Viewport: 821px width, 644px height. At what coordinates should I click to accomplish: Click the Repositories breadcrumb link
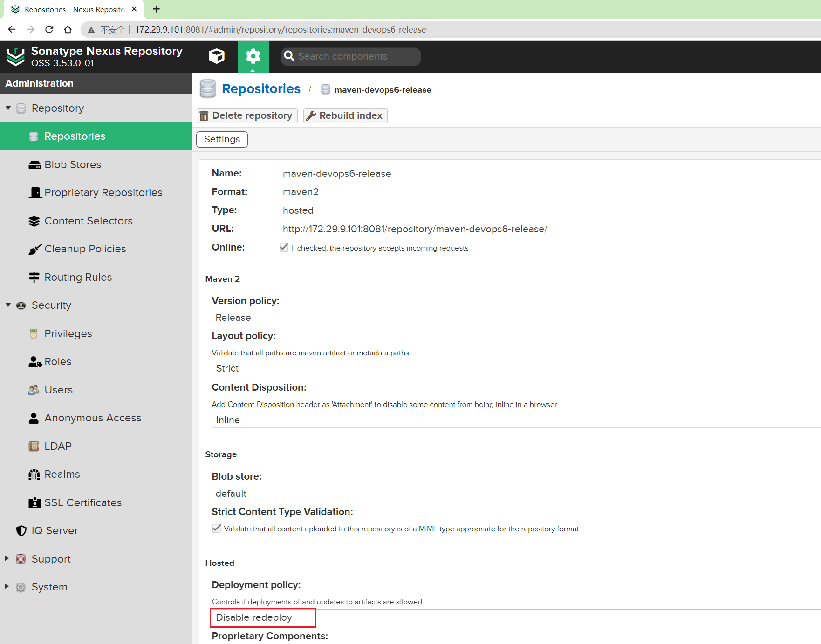tap(261, 88)
